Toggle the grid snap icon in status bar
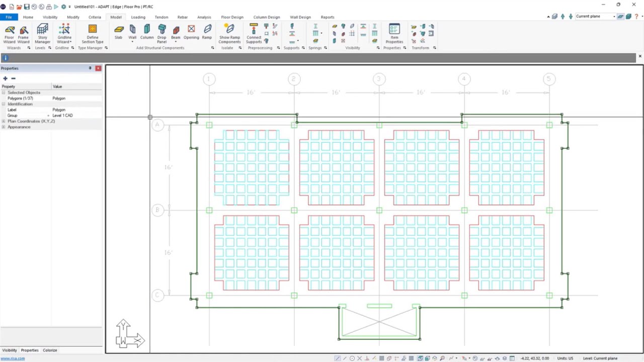Image resolution: width=644 pixels, height=362 pixels. click(381, 358)
